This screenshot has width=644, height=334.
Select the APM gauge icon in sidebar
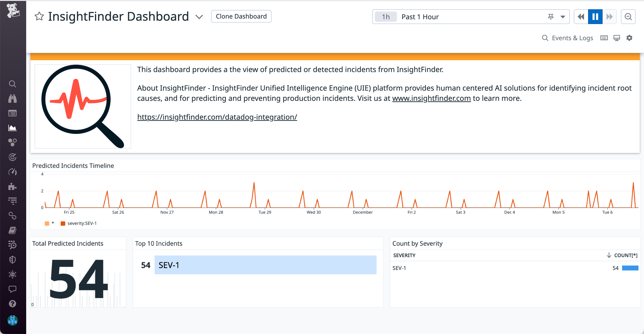pos(13,172)
